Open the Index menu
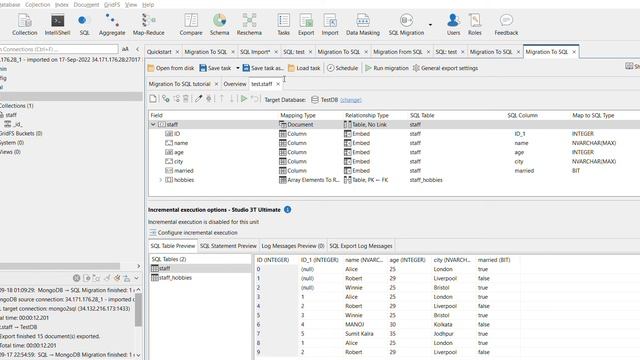640x360 pixels. click(x=62, y=4)
